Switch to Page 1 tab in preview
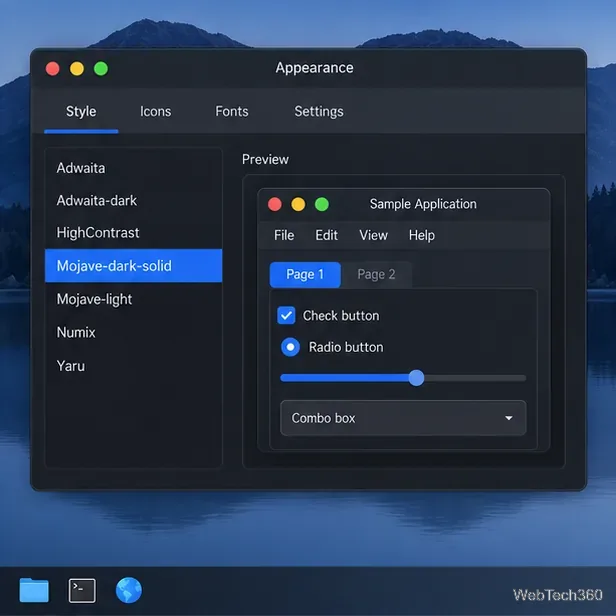 pos(305,275)
